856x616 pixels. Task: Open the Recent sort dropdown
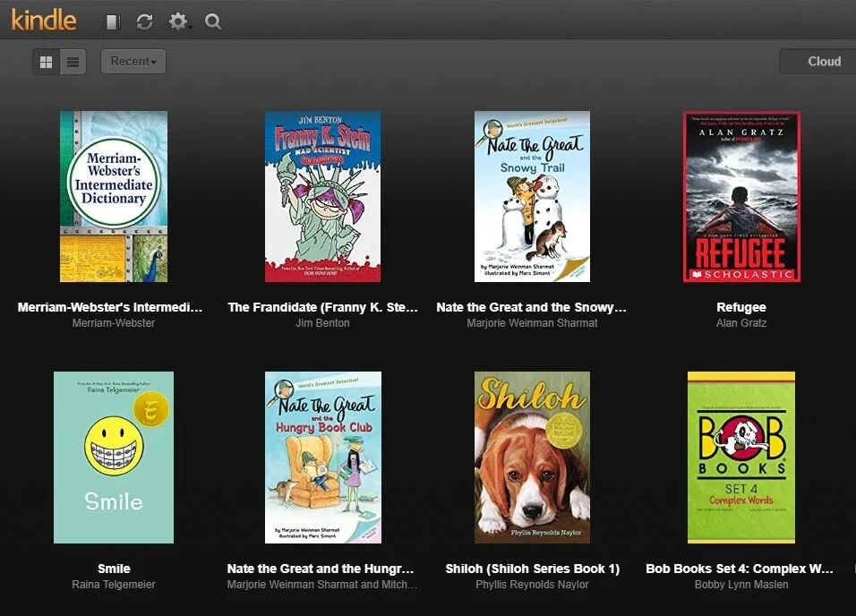[x=133, y=61]
